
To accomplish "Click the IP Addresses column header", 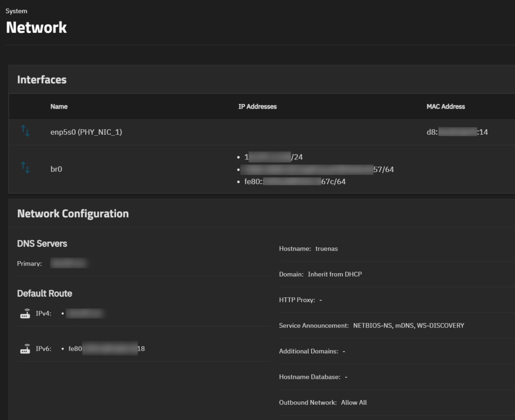I will (257, 107).
